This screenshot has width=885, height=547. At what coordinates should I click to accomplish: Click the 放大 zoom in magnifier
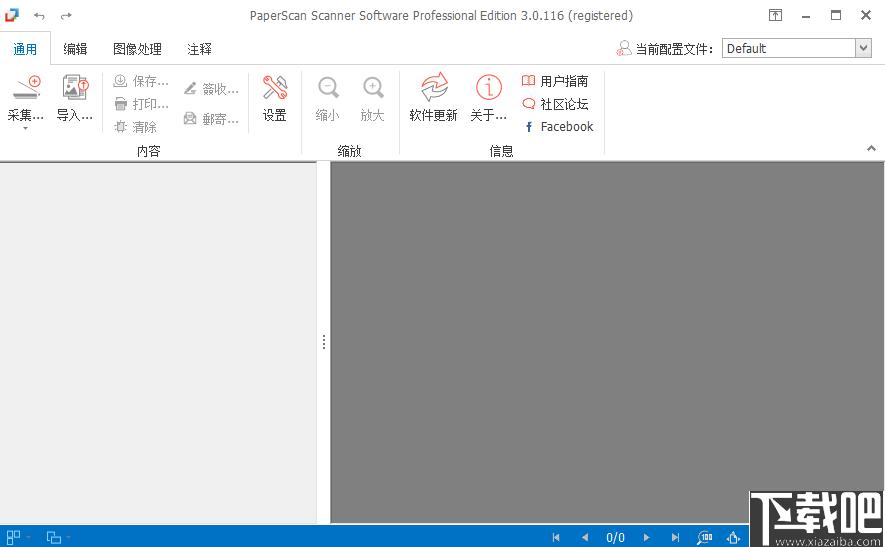[x=373, y=87]
